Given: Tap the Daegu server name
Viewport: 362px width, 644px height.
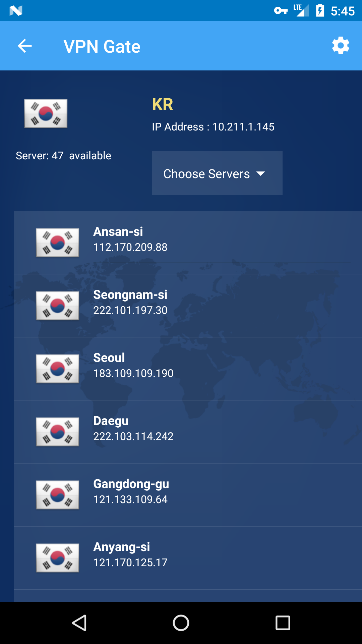Looking at the screenshot, I should pos(111,421).
